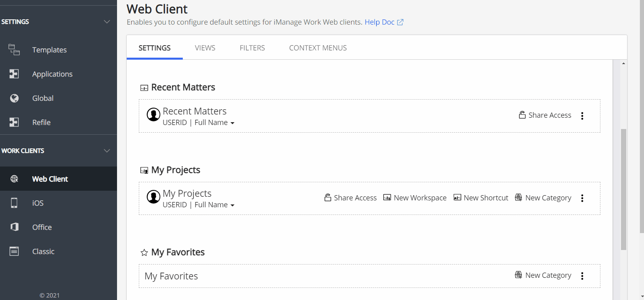Open the My Favorites kebab menu
Viewport: 644px width, 300px height.
582,276
